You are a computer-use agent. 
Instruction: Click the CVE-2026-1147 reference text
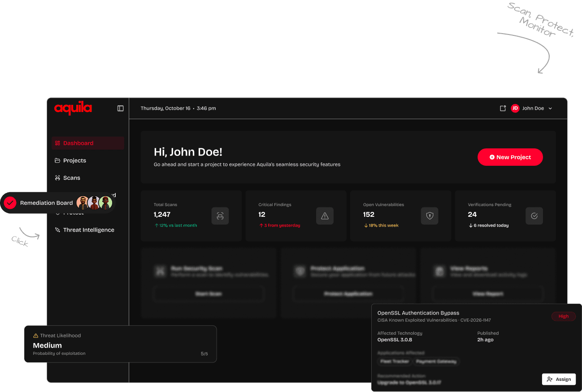475,320
